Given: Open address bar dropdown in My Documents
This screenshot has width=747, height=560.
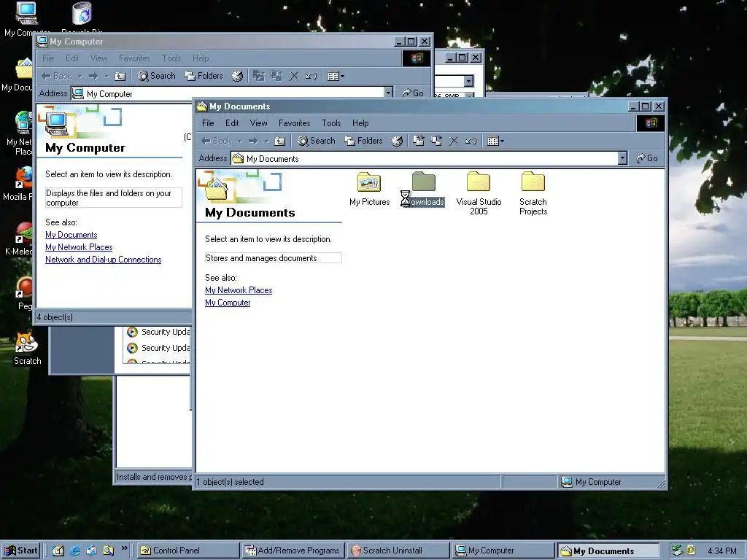Looking at the screenshot, I should click(622, 158).
